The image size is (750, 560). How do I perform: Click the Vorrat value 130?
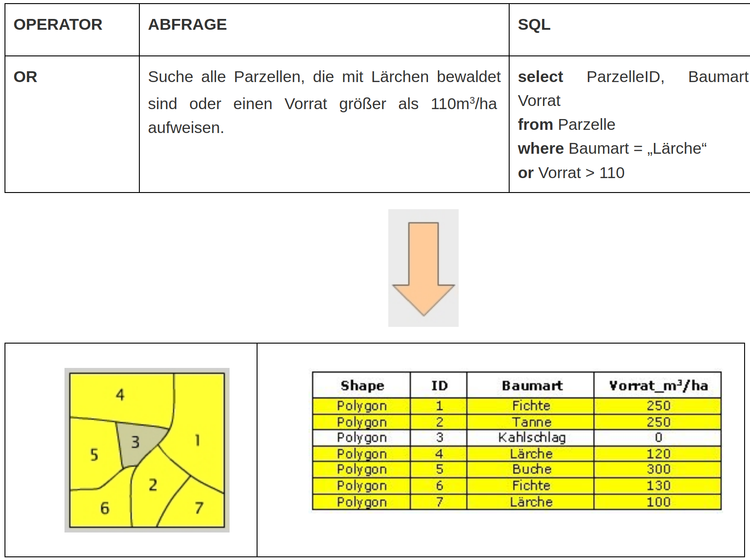click(658, 486)
